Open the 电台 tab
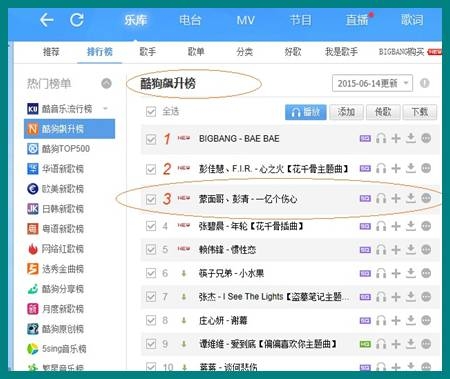 [x=190, y=20]
